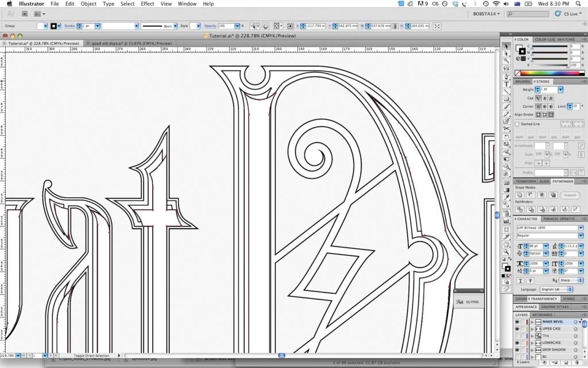
Task: Activate the Rectangle shape tool
Action: [506, 99]
